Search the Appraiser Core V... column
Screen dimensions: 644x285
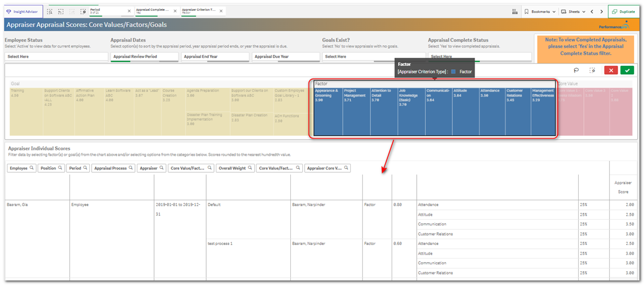(327, 168)
